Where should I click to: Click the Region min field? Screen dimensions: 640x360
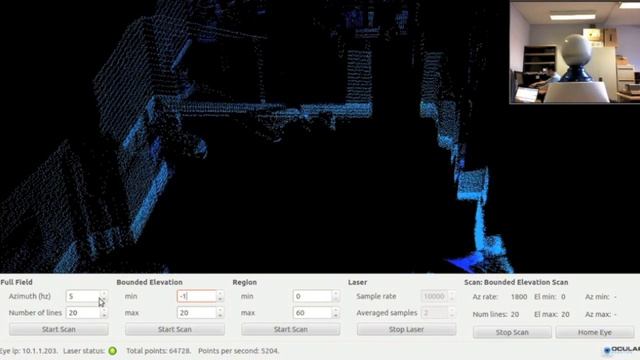(x=312, y=296)
